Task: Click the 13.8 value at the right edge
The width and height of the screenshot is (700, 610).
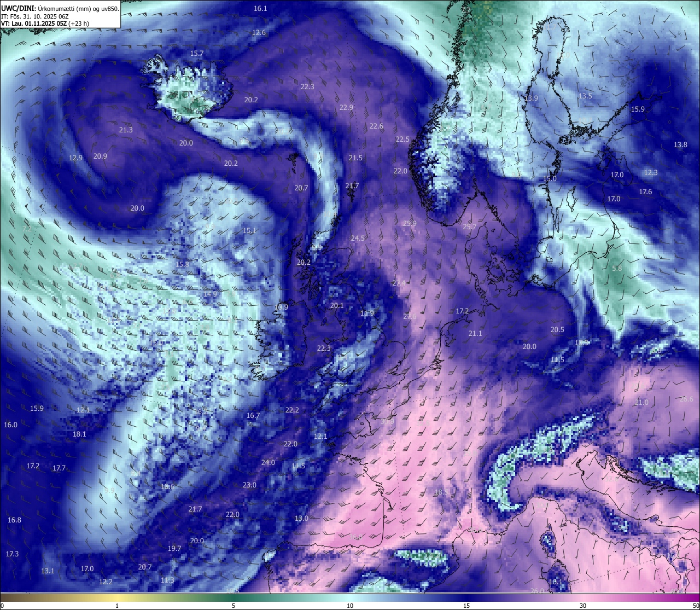Action: coord(680,145)
